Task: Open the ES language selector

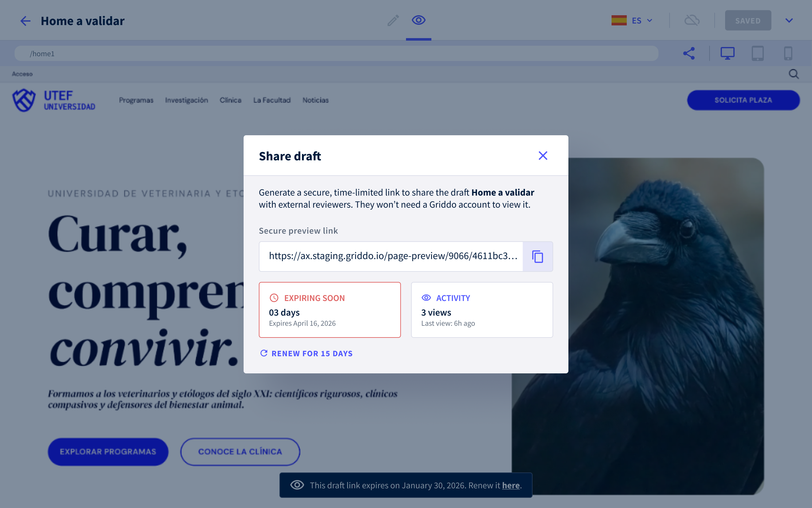Action: click(632, 21)
